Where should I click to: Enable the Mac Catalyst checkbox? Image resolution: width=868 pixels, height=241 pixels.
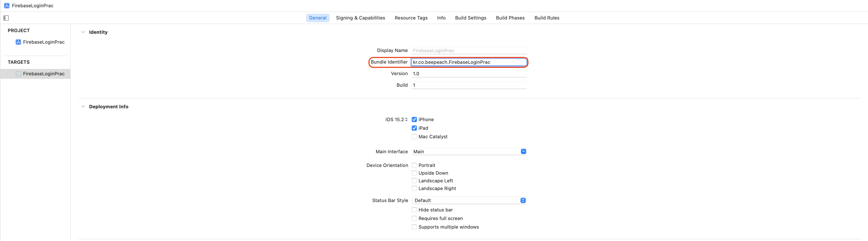[414, 137]
